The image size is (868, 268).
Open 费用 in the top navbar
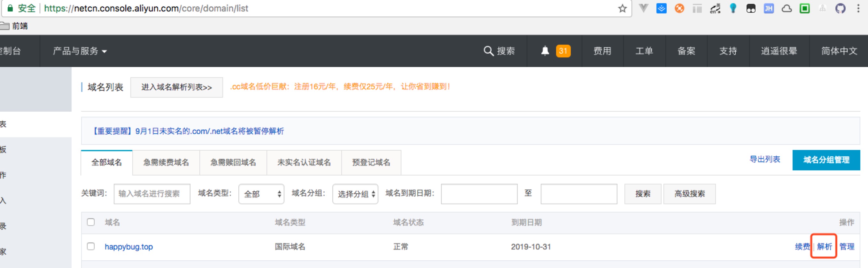(x=602, y=51)
